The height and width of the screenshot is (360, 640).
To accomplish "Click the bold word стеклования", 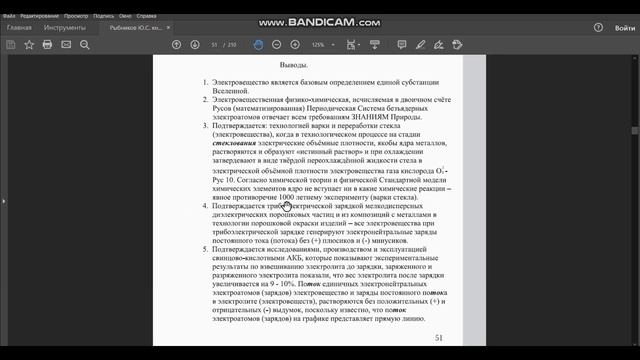I will tap(234, 143).
